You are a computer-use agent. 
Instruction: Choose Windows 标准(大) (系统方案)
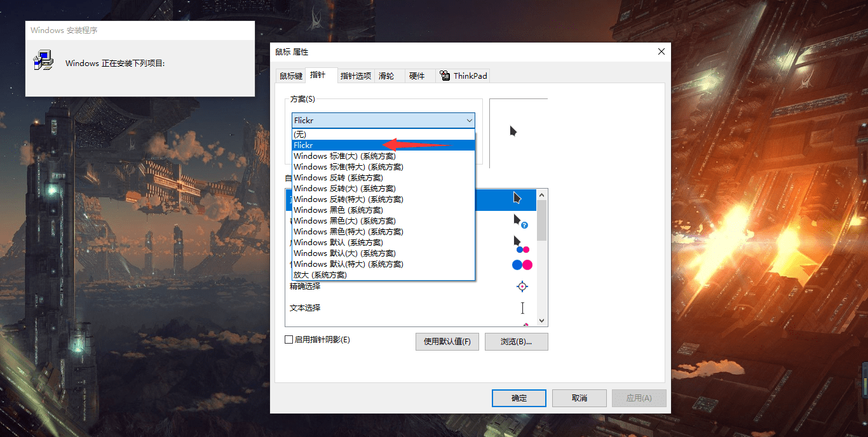tap(383, 156)
